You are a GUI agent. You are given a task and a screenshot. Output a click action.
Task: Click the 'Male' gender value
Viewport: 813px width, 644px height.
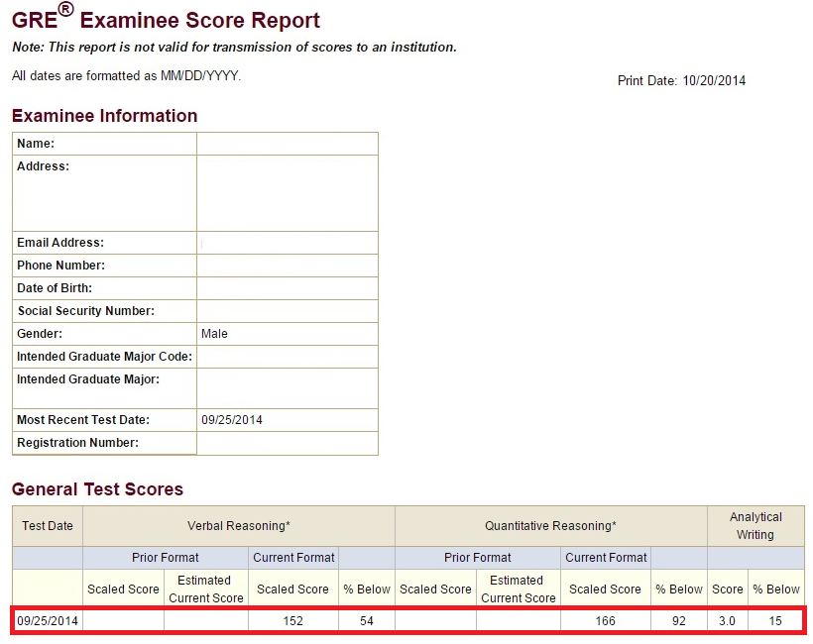point(215,334)
